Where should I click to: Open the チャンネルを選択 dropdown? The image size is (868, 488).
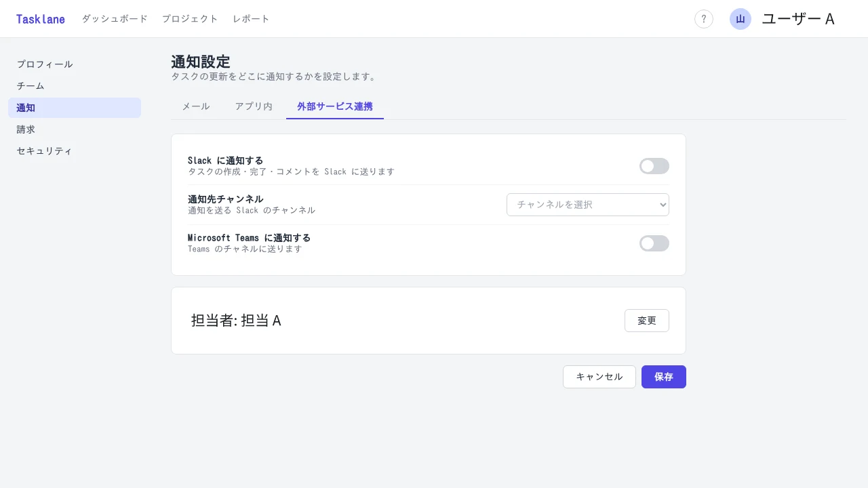tap(588, 205)
